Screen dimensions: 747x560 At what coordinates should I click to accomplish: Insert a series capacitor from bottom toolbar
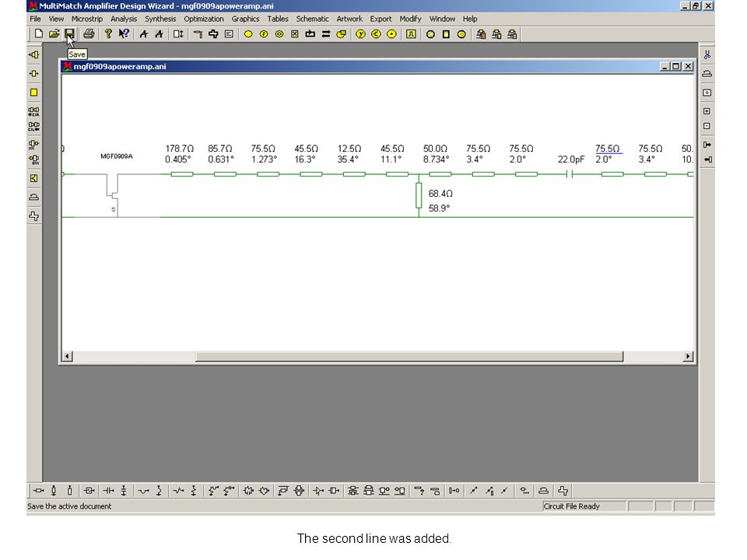[109, 491]
